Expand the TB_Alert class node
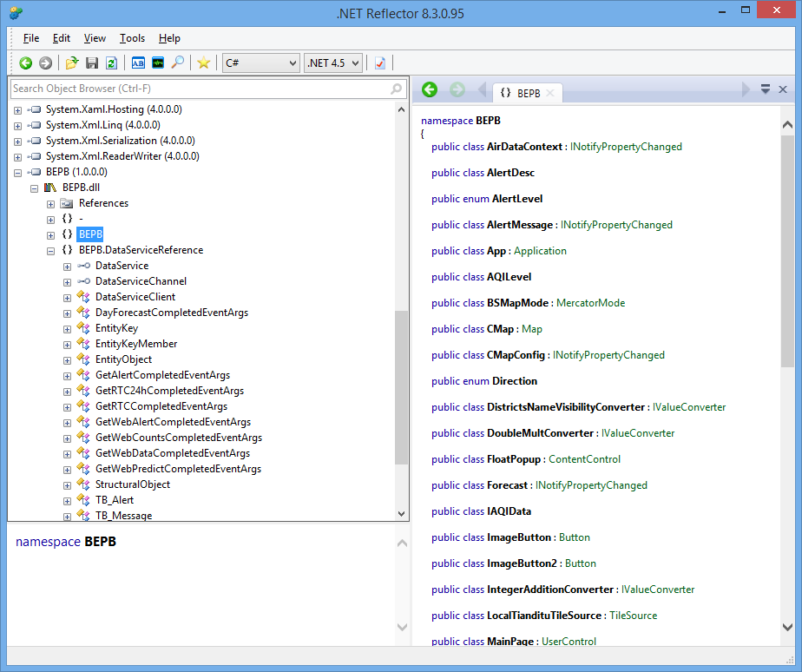Viewport: 802px width, 672px height. 67,501
